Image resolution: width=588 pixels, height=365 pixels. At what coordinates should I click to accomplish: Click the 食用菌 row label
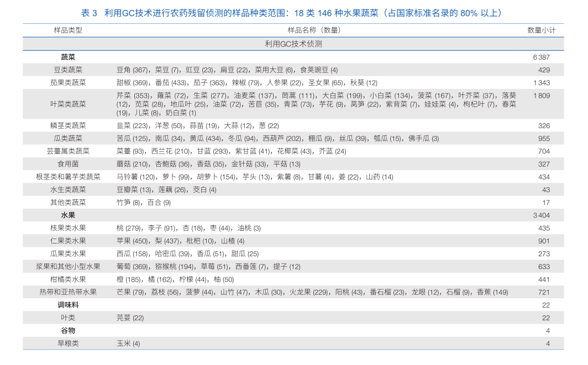(x=67, y=163)
